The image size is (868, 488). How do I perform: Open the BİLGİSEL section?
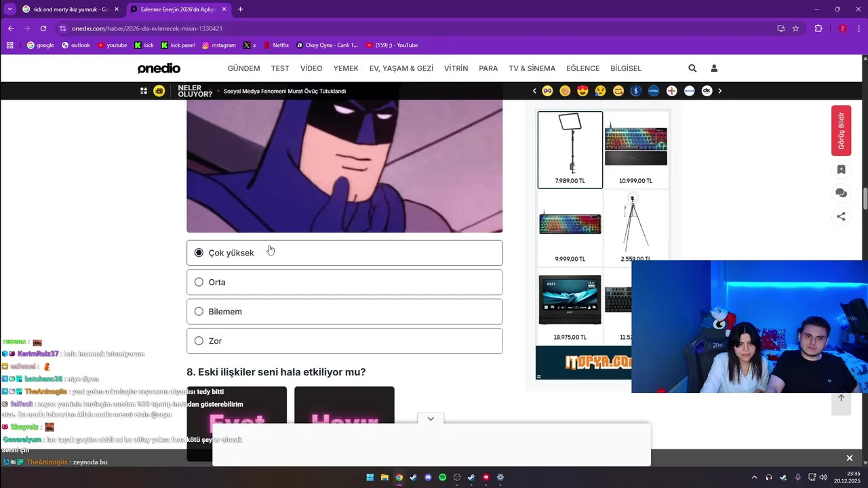point(626,68)
